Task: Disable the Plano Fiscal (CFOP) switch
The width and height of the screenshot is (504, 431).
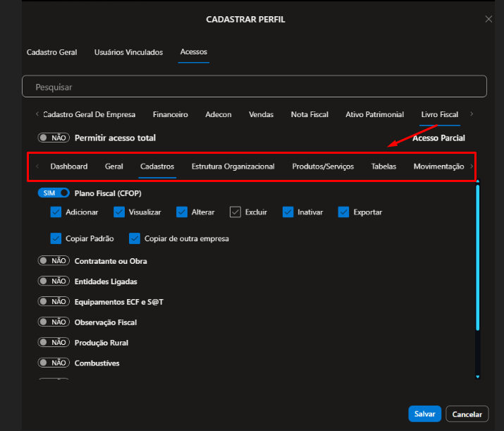Action: point(54,193)
